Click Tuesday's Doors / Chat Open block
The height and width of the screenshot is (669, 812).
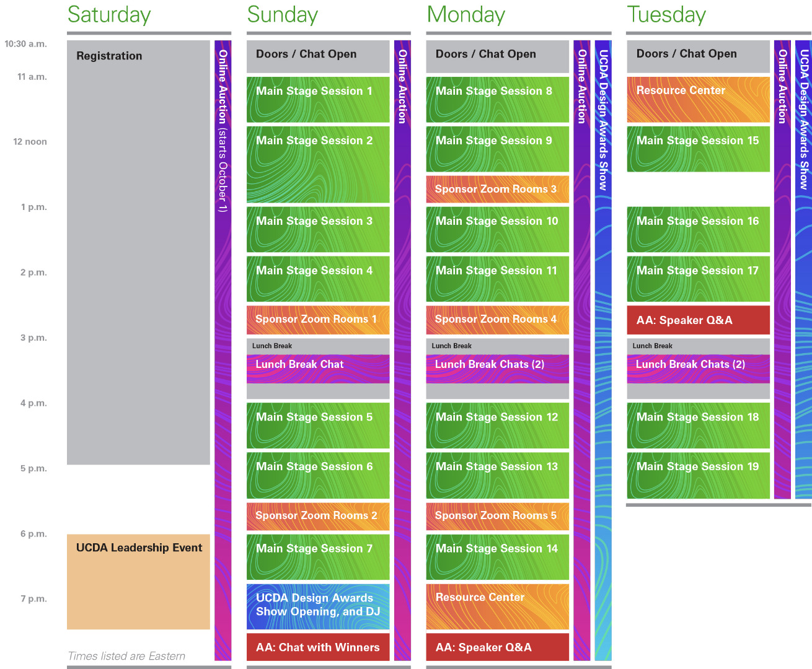pyautogui.click(x=698, y=56)
